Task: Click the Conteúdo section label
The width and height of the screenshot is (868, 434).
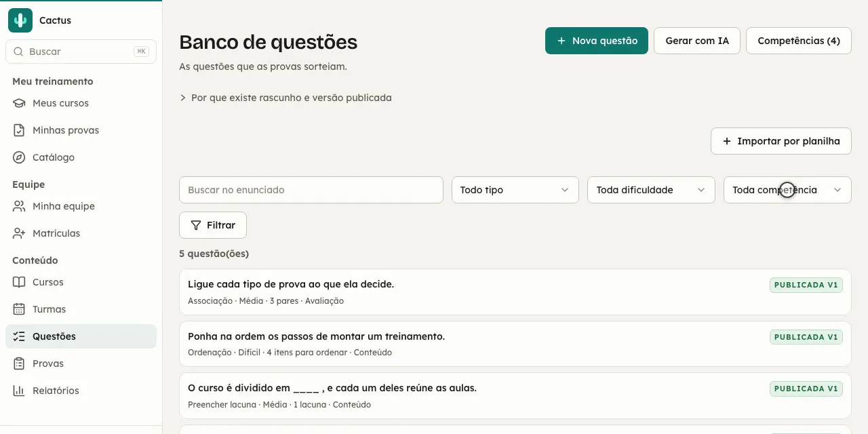Action: [x=35, y=260]
